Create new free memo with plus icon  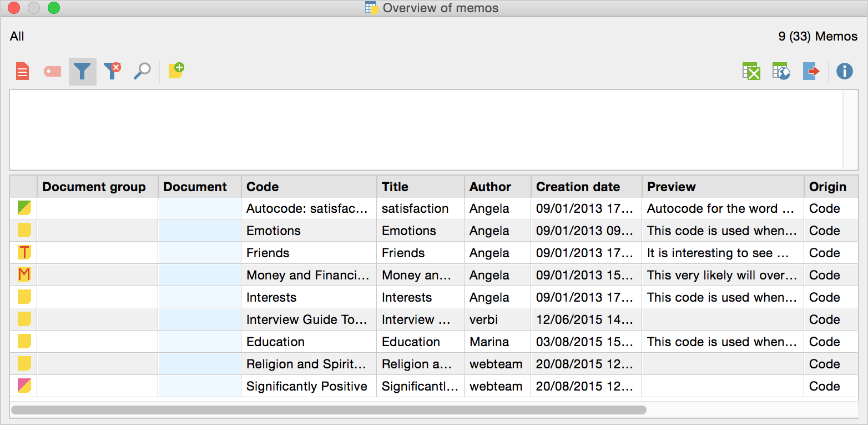point(176,71)
